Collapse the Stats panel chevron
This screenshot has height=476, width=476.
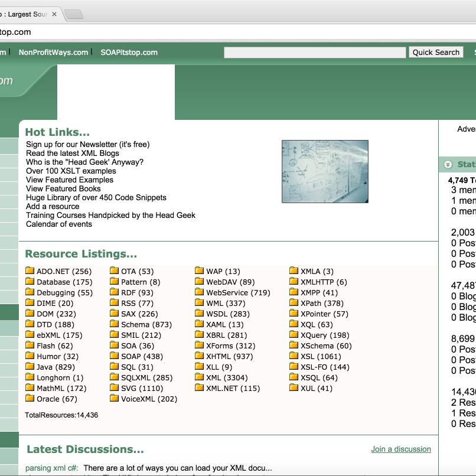(448, 165)
